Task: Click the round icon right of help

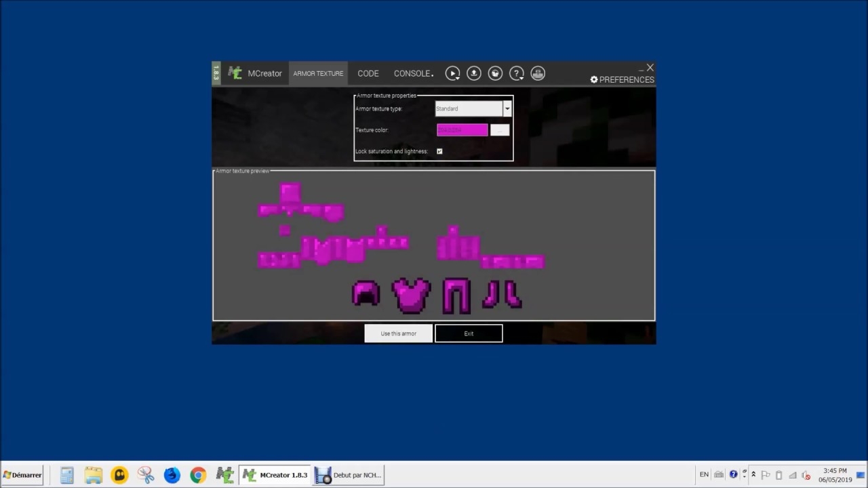Action: [538, 73]
